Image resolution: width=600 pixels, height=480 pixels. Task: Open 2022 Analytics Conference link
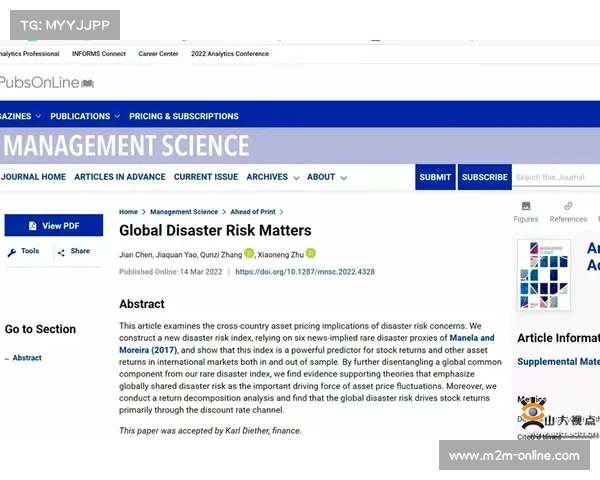coord(230,54)
